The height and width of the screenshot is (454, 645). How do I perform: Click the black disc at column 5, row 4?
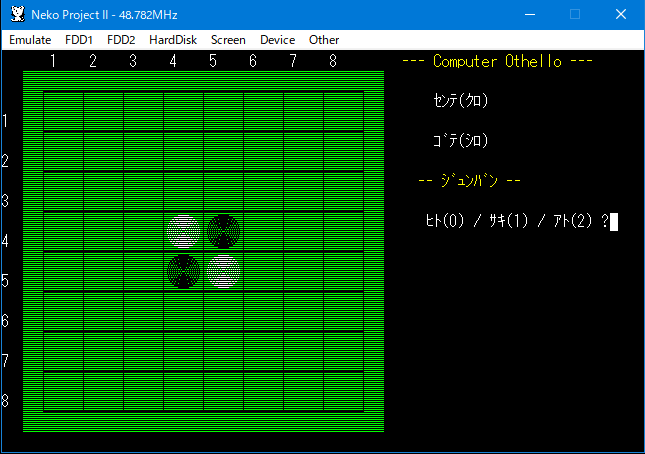coord(223,231)
